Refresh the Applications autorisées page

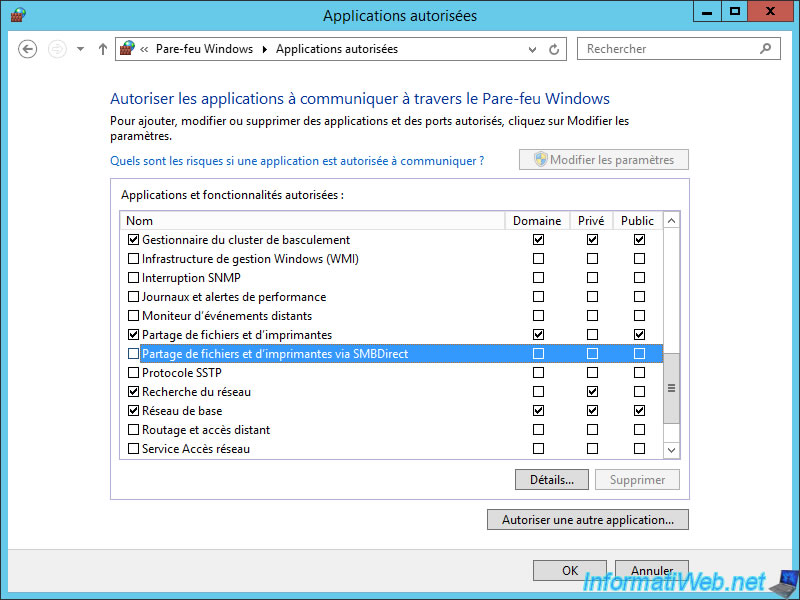point(554,49)
